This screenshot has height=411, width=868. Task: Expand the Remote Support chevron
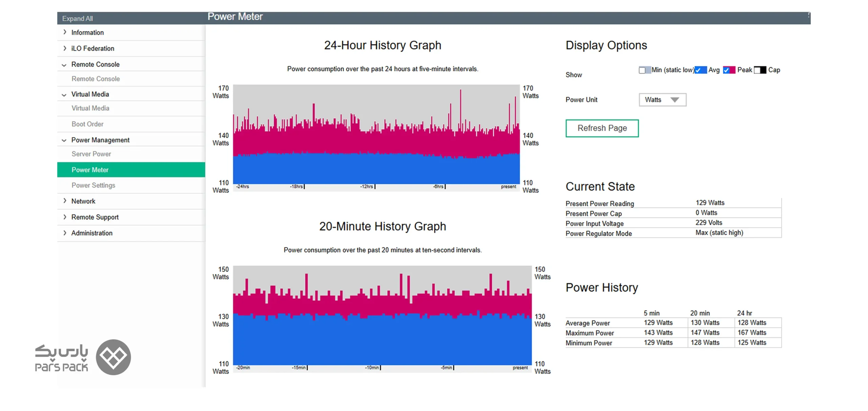[x=65, y=217]
